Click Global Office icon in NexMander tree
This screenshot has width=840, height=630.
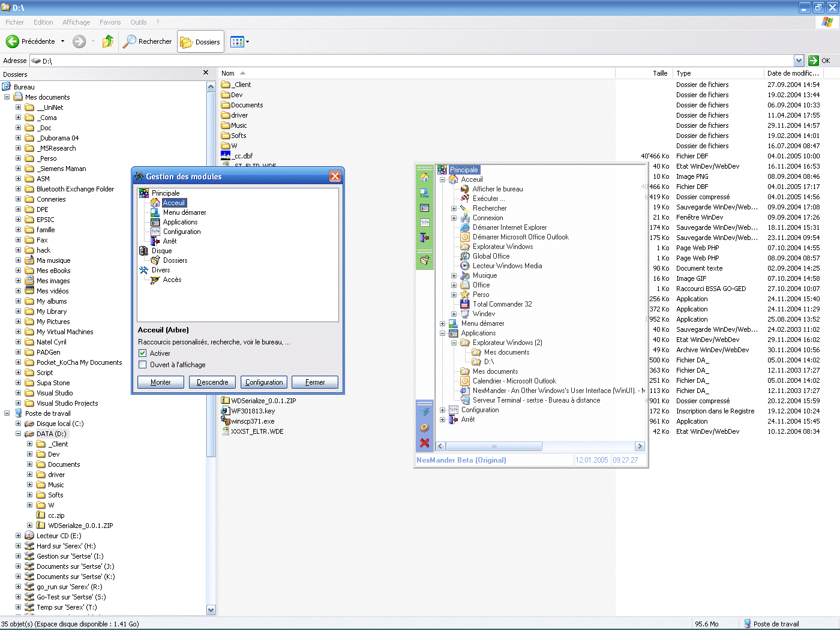(x=465, y=256)
